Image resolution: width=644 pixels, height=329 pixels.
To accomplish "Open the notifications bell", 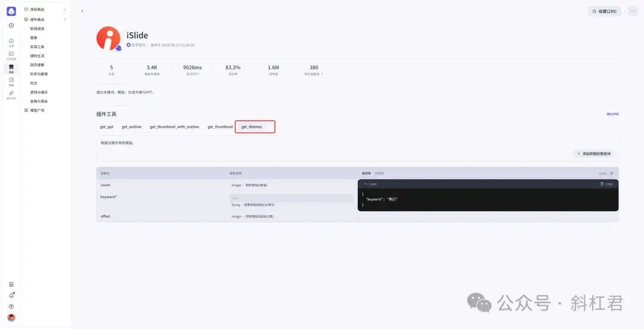I will [x=11, y=296].
